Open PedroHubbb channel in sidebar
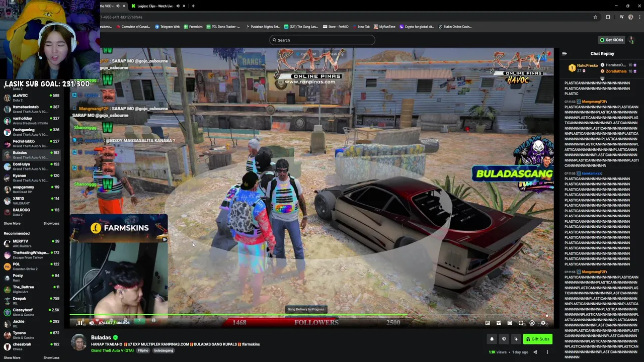Image resolution: width=644 pixels, height=362 pixels. pos(31,143)
